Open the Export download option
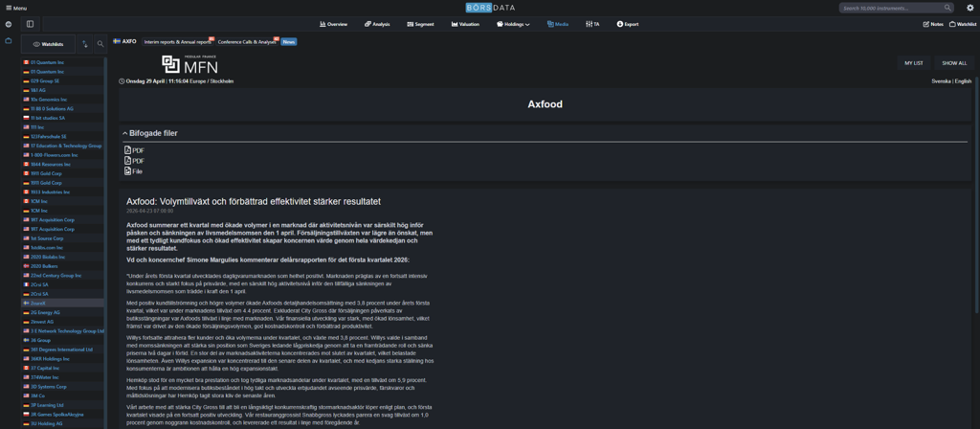The image size is (980, 429). pos(627,24)
